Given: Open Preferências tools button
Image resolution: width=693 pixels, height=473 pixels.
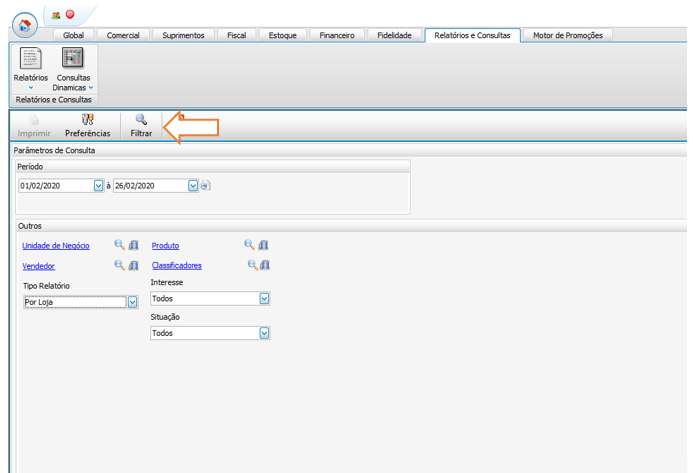Looking at the screenshot, I should tap(88, 126).
